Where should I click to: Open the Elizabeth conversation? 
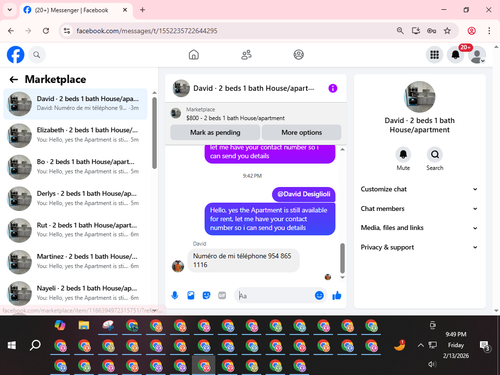coord(75,135)
